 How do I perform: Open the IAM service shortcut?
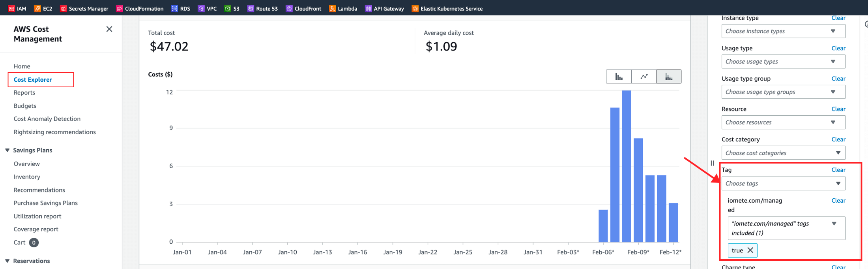click(17, 8)
